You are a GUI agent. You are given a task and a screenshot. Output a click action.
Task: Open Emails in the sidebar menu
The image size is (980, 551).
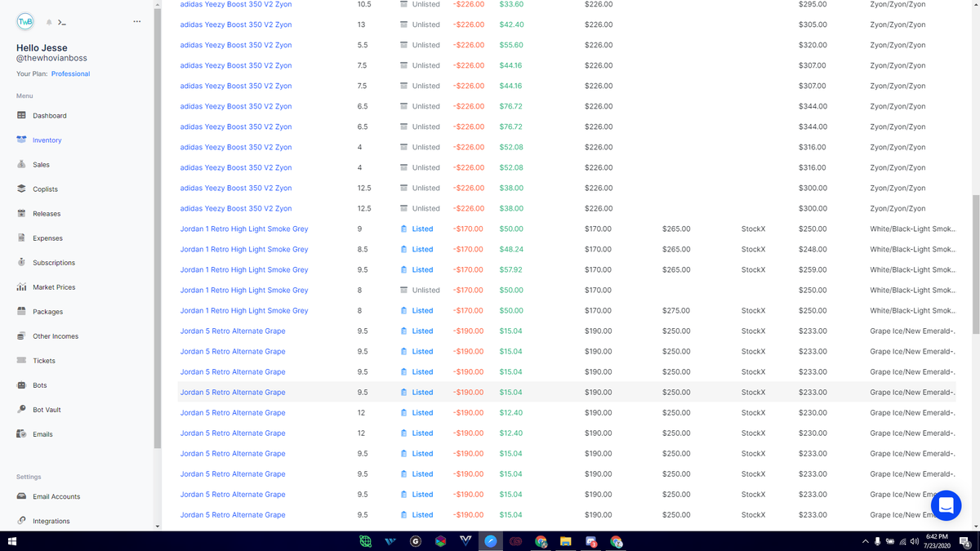(42, 433)
